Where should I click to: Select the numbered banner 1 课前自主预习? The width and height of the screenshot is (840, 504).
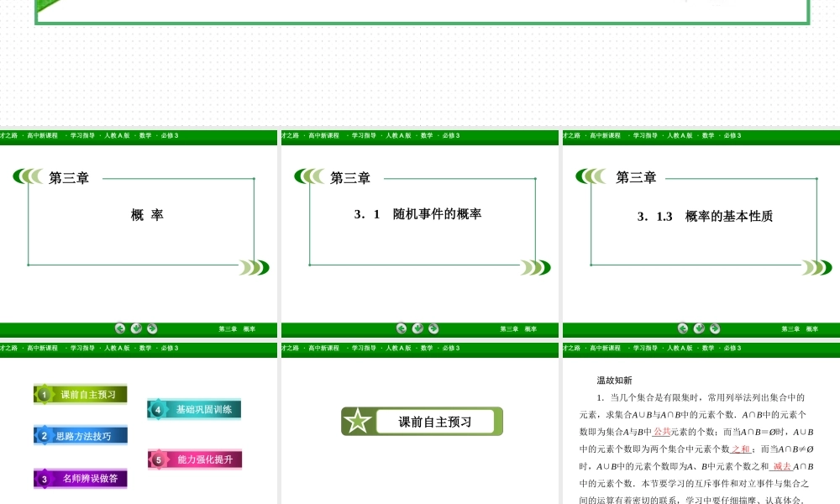(80, 392)
